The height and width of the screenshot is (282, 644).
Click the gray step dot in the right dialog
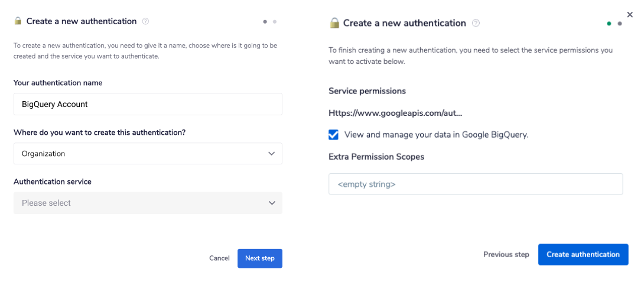pyautogui.click(x=619, y=24)
